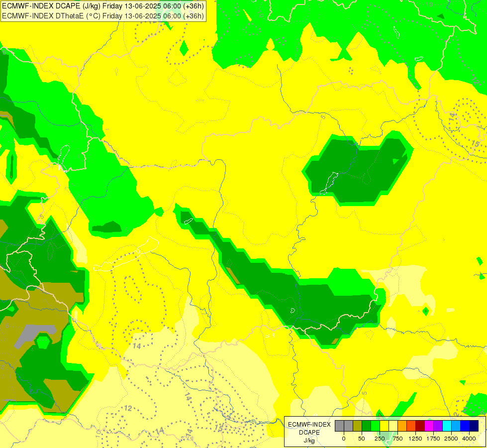This screenshot has height=448, width=487.
Task: Select the pure yellow legend swatch
Action: [x=384, y=426]
